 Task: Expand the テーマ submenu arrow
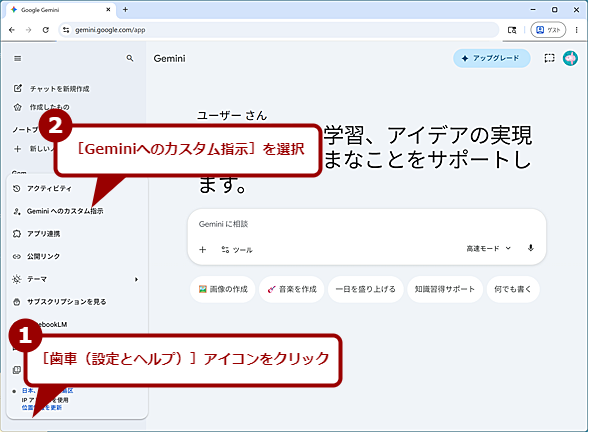pyautogui.click(x=136, y=279)
